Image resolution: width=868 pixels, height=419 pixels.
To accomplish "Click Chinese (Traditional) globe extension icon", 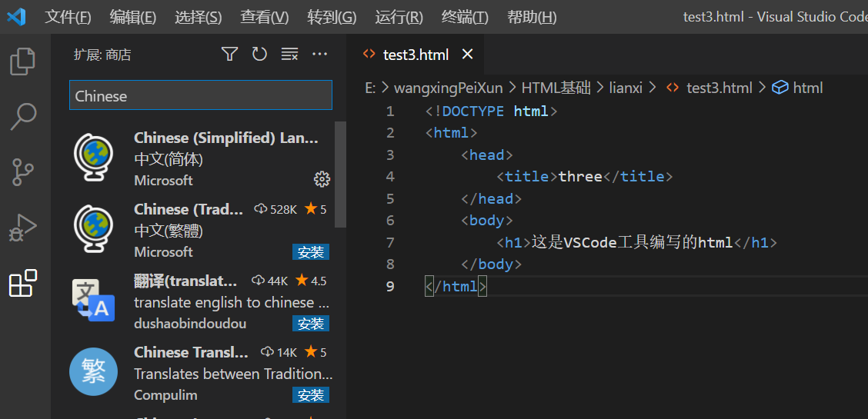I will [94, 229].
